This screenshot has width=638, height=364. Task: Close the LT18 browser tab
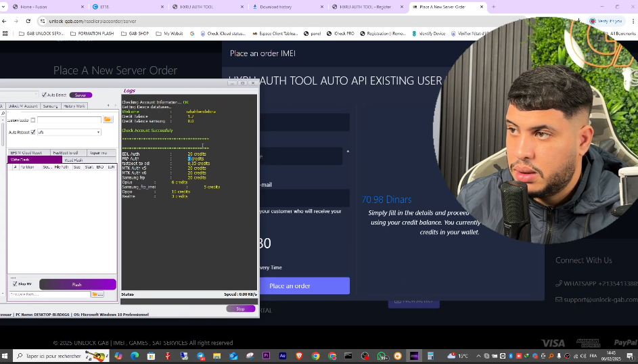click(162, 7)
